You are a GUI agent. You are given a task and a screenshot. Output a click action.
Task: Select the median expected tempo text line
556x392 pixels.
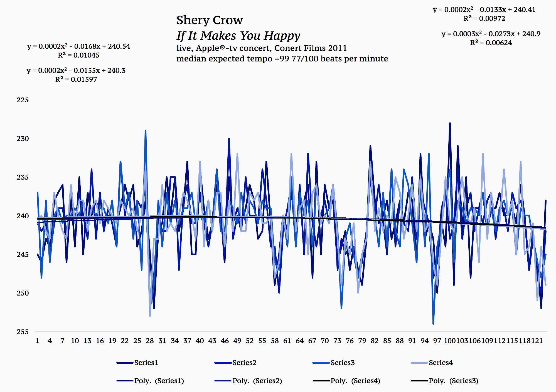pyautogui.click(x=282, y=59)
